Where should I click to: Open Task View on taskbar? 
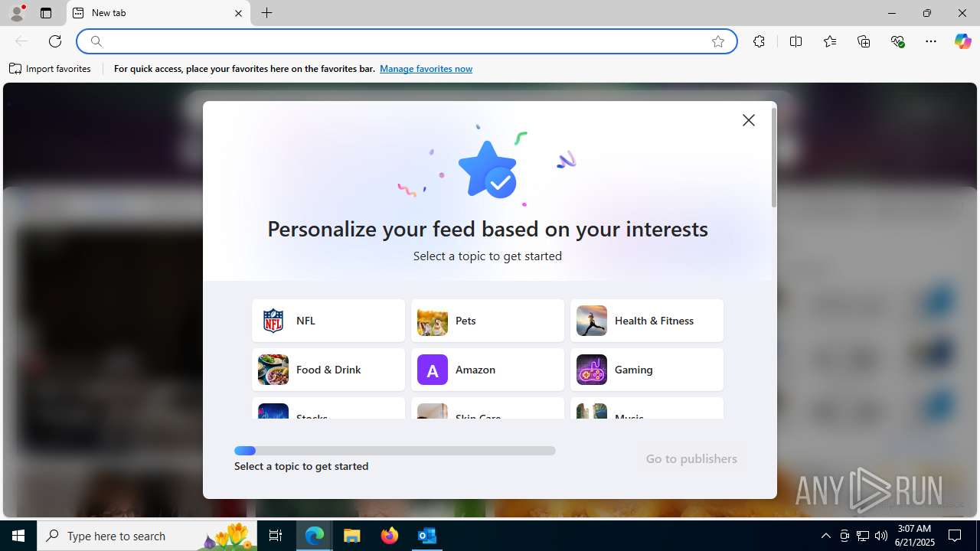coord(276,536)
